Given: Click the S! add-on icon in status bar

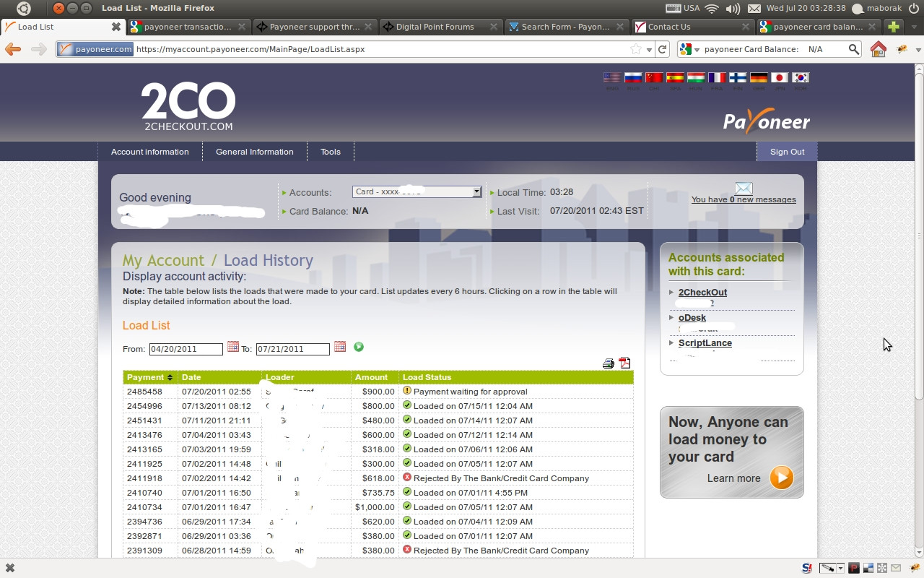Looking at the screenshot, I should pos(807,568).
